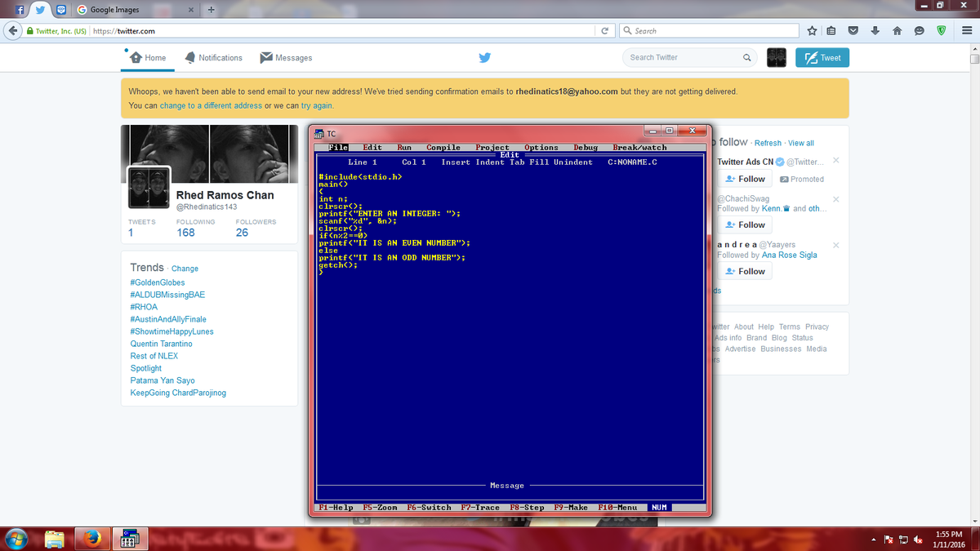
Task: Open Twitter Notifications
Action: tap(214, 58)
